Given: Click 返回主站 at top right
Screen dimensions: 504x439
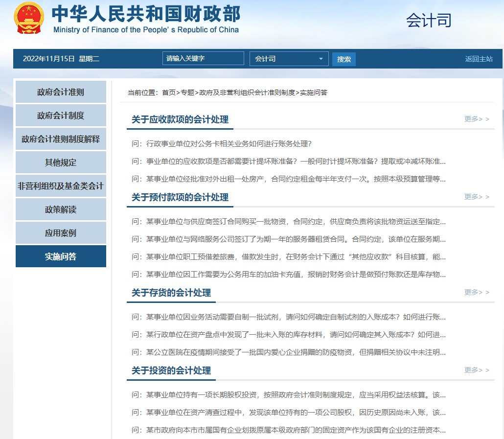Looking at the screenshot, I should [479, 58].
